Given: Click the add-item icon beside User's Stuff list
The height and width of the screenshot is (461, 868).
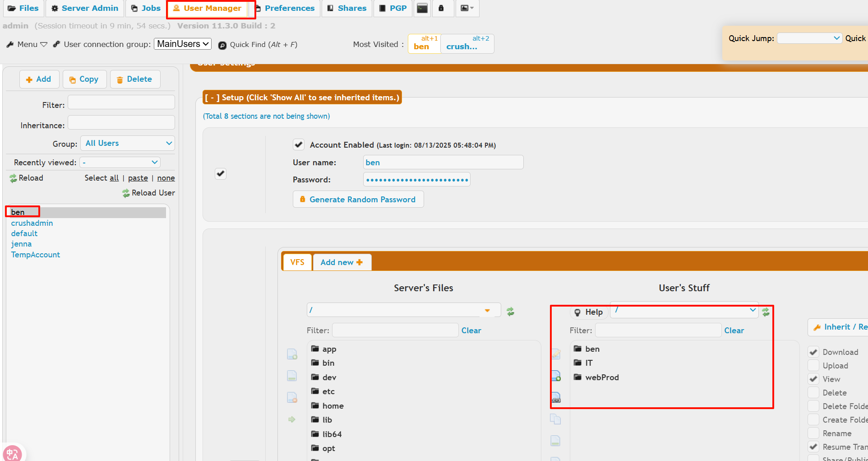Looking at the screenshot, I should pyautogui.click(x=556, y=376).
